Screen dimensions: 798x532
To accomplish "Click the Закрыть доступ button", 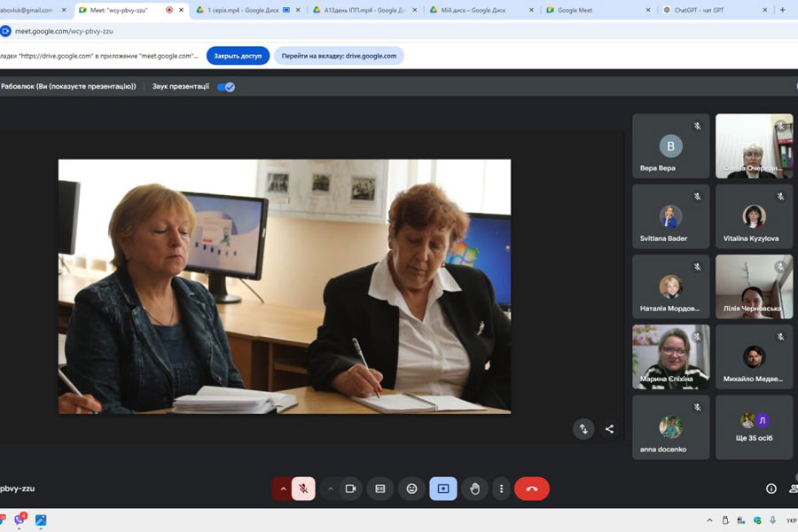I will point(238,56).
